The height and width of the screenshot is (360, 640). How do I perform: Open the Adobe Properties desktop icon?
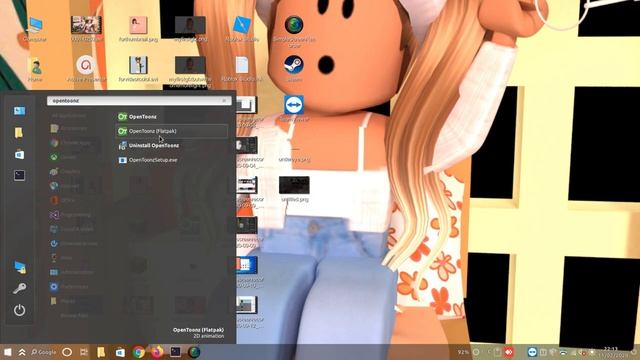[86, 69]
